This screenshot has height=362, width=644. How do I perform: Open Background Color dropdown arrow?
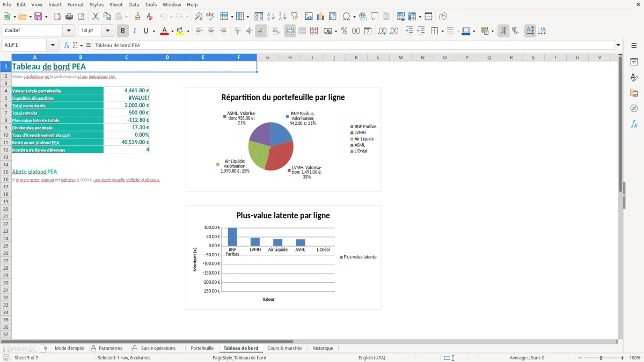pyautogui.click(x=188, y=31)
